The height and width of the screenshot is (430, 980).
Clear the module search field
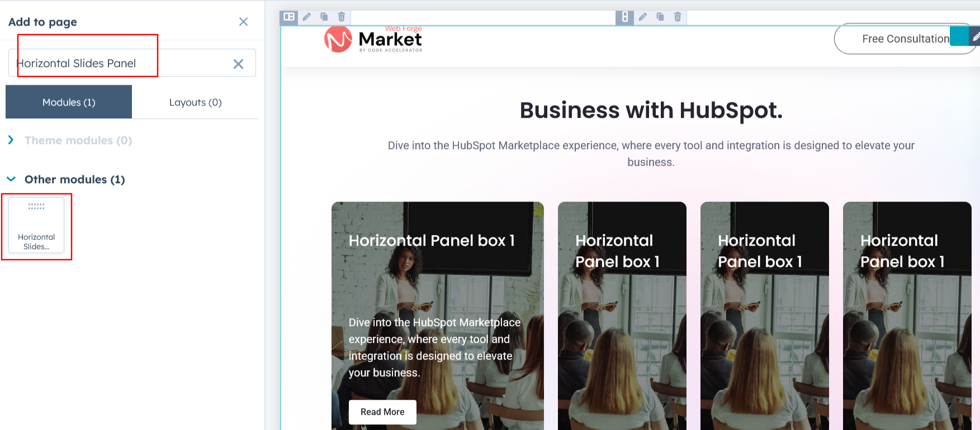238,64
